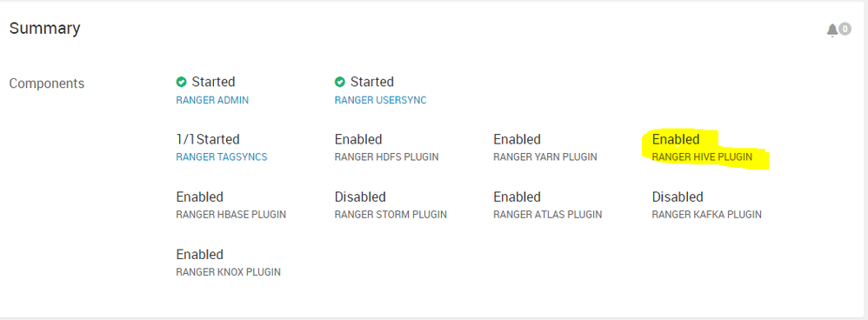Click the green check icon beside Ranger Admin status
The width and height of the screenshot is (868, 320).
(x=182, y=82)
